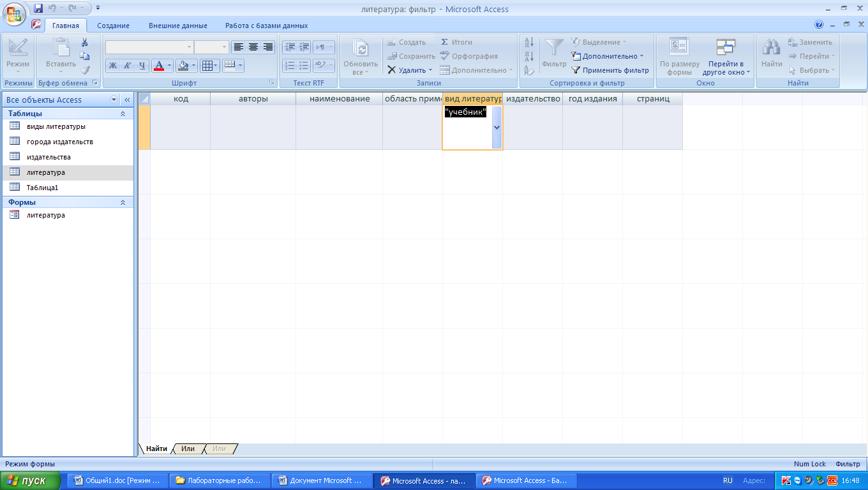Toggle italic К formatting
This screenshot has width=868, height=490.
127,65
